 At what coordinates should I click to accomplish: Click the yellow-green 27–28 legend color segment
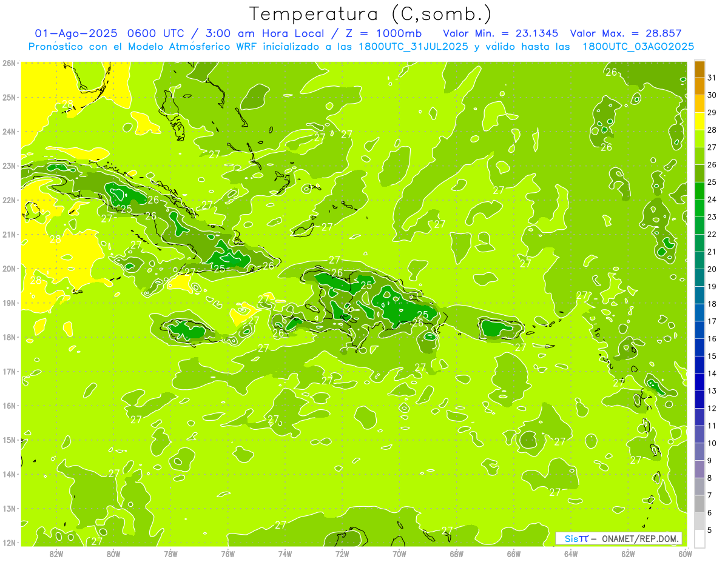click(x=699, y=139)
